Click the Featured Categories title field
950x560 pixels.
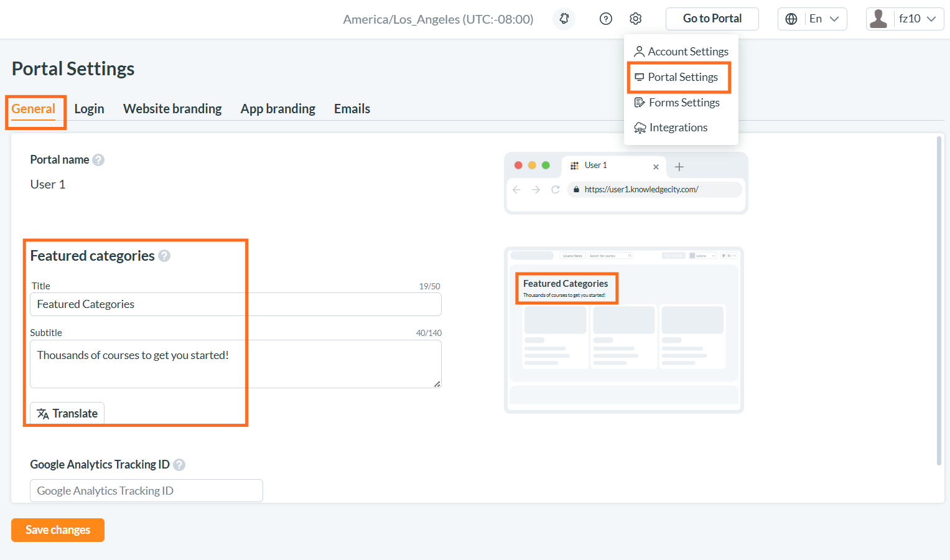(236, 304)
